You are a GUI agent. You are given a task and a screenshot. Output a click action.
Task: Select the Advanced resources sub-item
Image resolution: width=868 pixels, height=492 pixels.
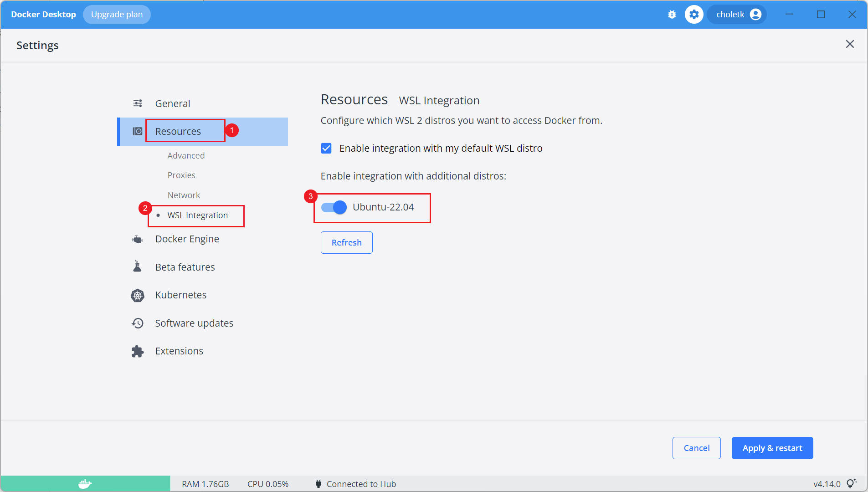click(x=186, y=156)
